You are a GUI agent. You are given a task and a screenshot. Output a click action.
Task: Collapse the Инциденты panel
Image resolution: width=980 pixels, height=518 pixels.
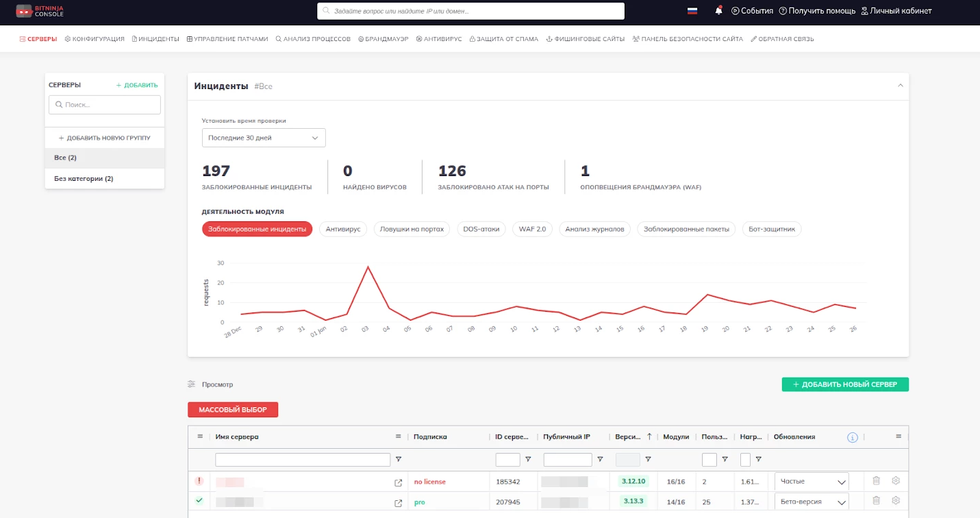click(901, 85)
